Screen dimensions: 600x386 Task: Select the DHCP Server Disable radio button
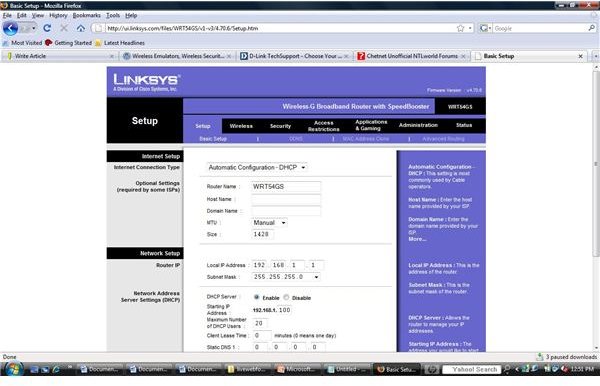[x=286, y=297]
